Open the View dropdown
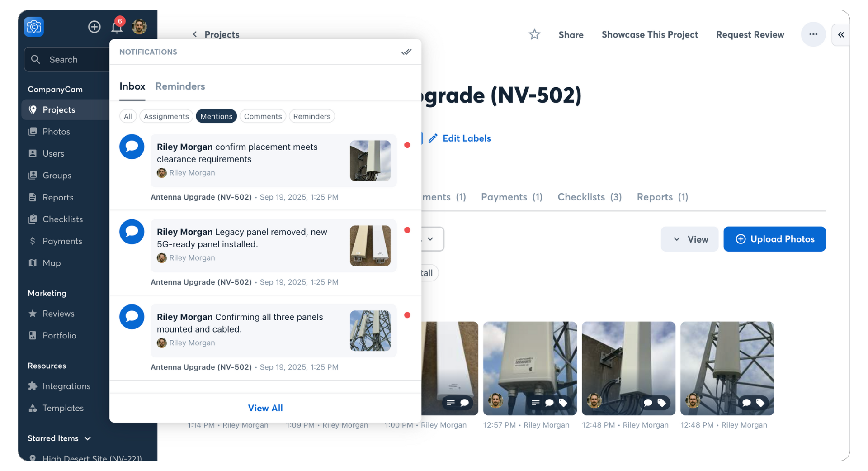868x471 pixels. 689,239
